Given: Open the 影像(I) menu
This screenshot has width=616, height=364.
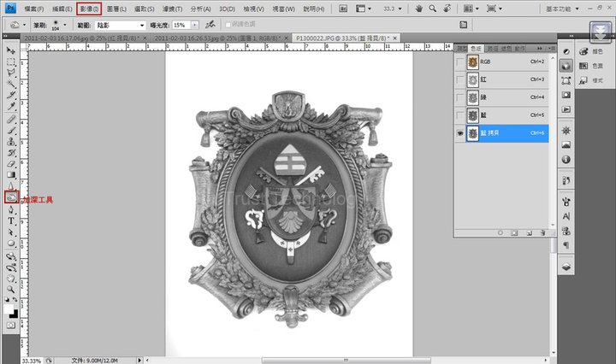Looking at the screenshot, I should pos(89,9).
